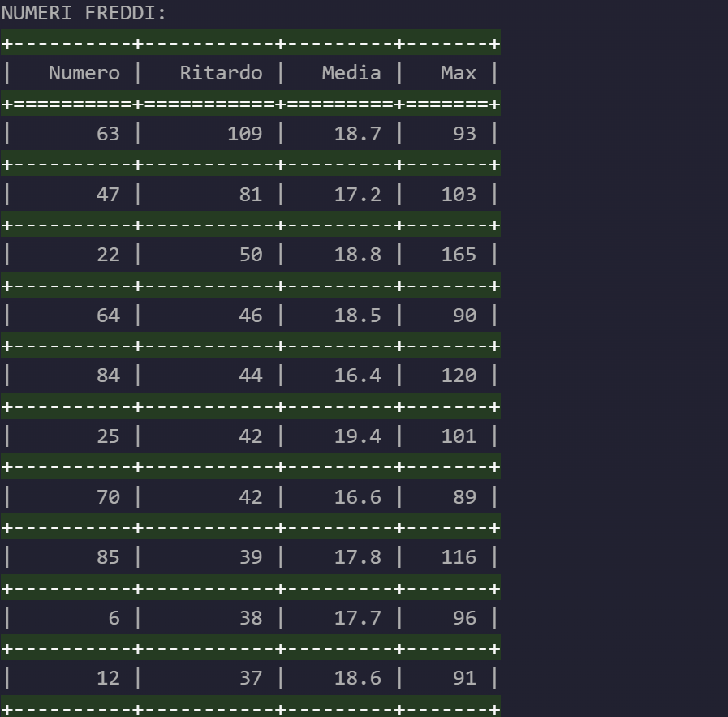Click Numero 64 cell
The width and height of the screenshot is (728, 717).
[108, 316]
